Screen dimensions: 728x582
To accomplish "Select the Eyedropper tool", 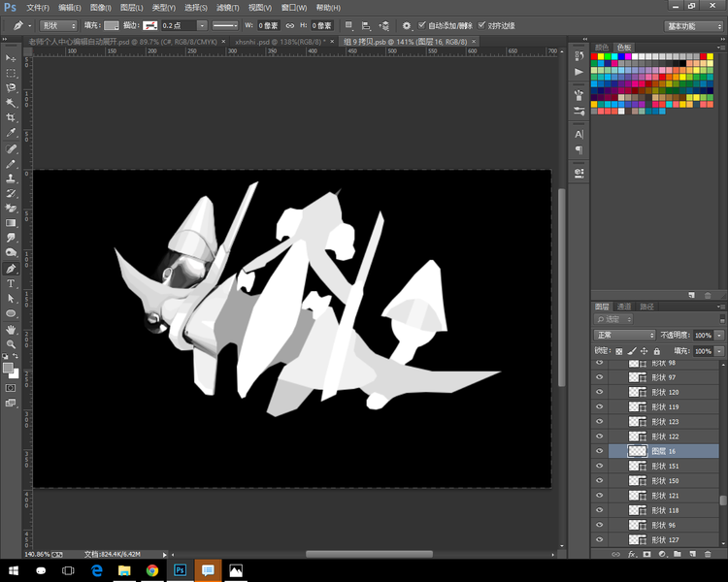I will (11, 133).
